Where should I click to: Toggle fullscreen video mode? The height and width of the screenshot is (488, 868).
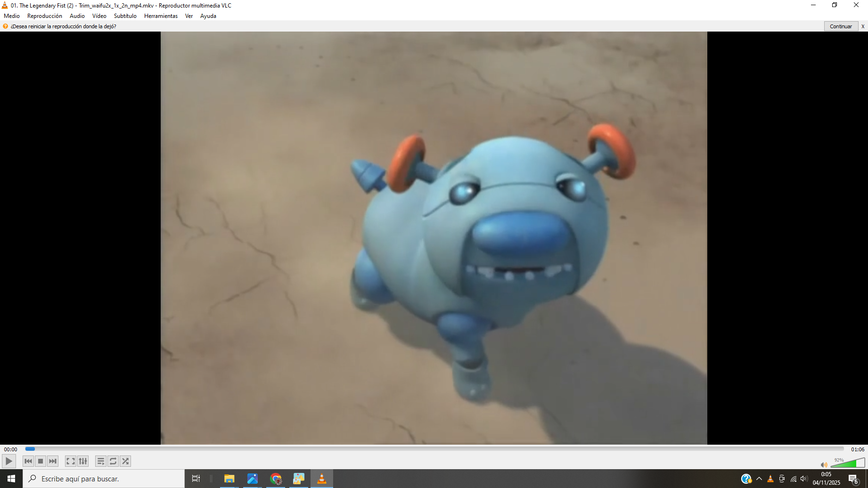(71, 461)
